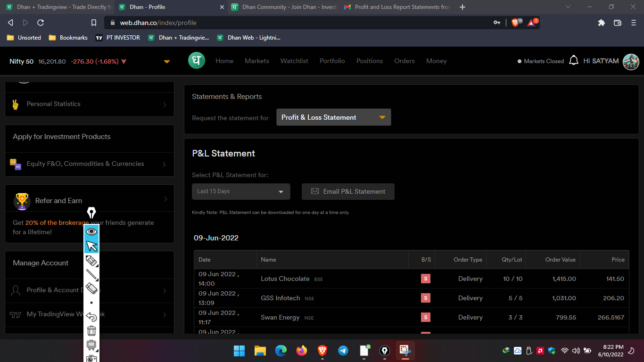This screenshot has height=362, width=644.
Task: Open Profit & Loss Statement dropdown
Action: pos(334,117)
